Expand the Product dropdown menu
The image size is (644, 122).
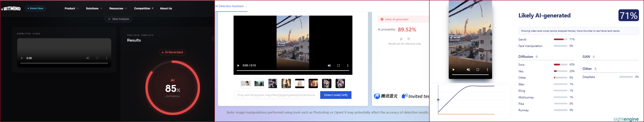pos(72,8)
